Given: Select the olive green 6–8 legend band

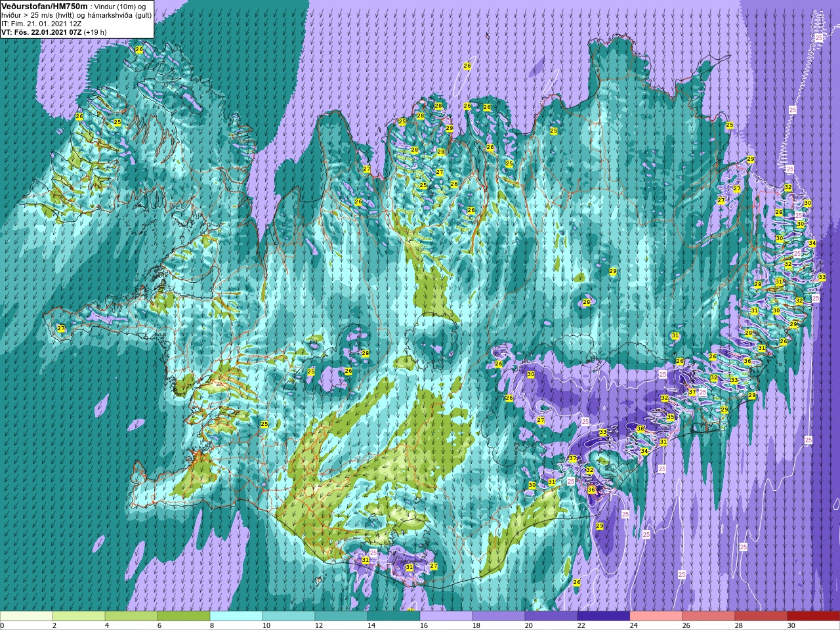Looking at the screenshot, I should pos(184,616).
